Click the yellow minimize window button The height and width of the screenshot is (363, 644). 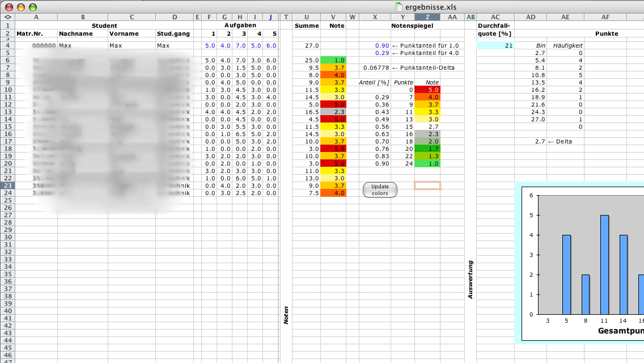tap(21, 7)
